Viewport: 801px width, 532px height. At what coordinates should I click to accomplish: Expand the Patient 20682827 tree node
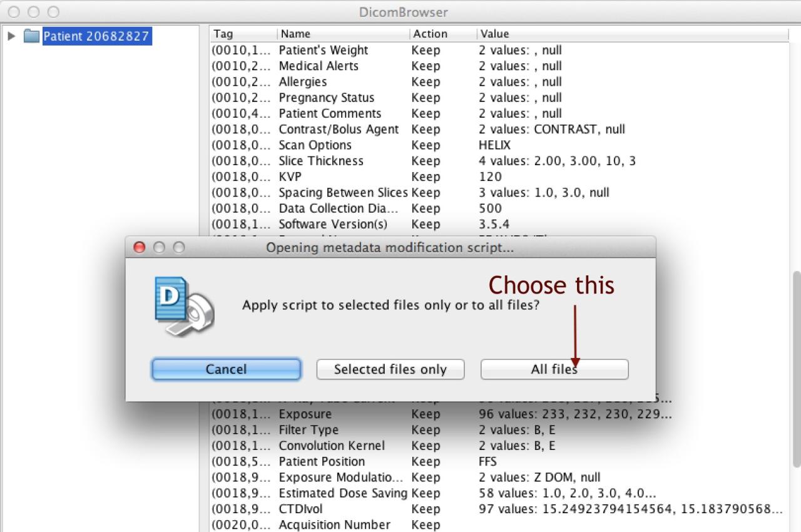11,36
